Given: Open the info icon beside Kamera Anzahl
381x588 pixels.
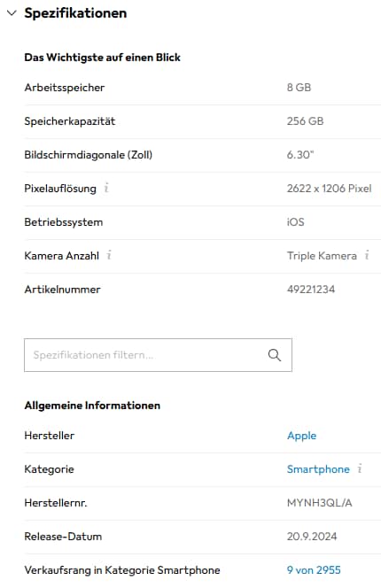Looking at the screenshot, I should coord(109,255).
